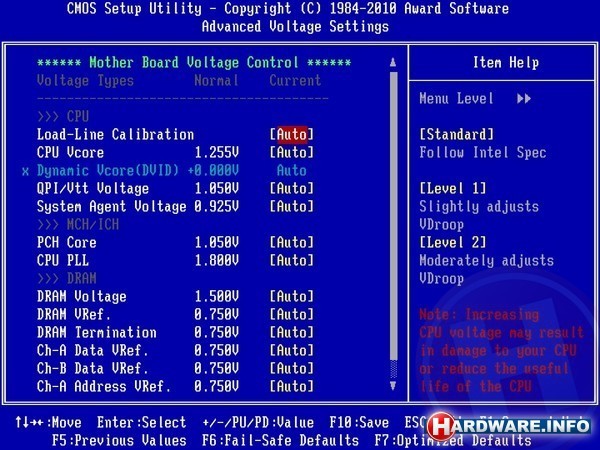Click the Current column header
Screen dimensions: 600x450
(x=295, y=80)
